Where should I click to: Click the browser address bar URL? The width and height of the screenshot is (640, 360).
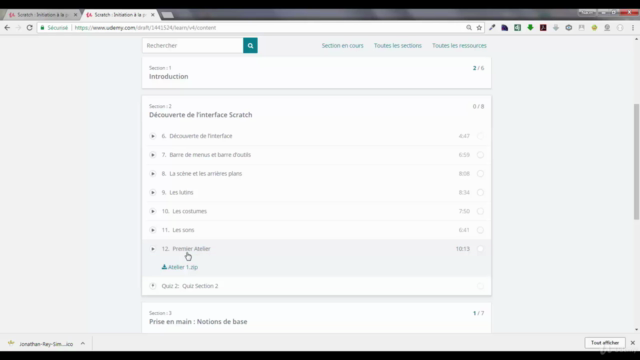click(x=145, y=28)
